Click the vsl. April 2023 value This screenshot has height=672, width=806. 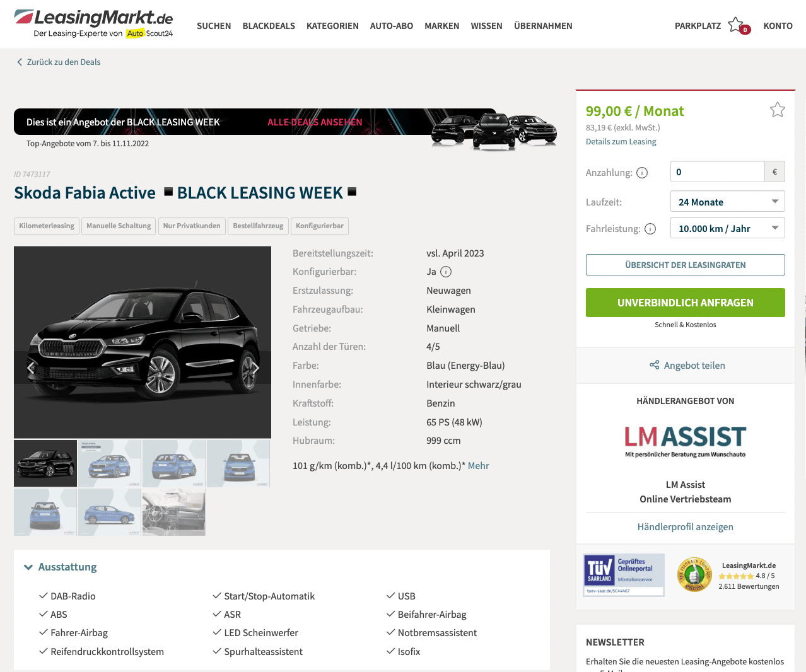coord(455,253)
